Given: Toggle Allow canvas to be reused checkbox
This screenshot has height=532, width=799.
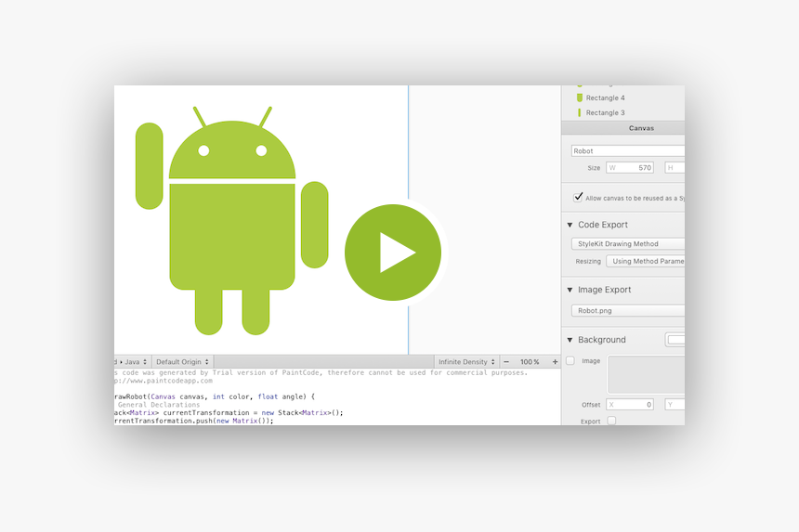Looking at the screenshot, I should point(578,198).
